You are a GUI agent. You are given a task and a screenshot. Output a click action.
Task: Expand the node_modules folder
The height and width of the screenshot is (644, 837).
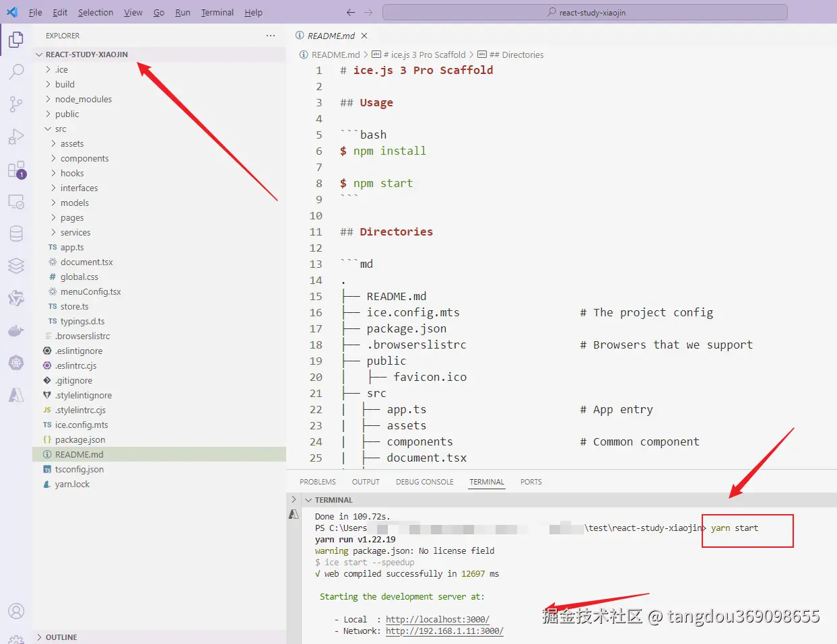159,99
